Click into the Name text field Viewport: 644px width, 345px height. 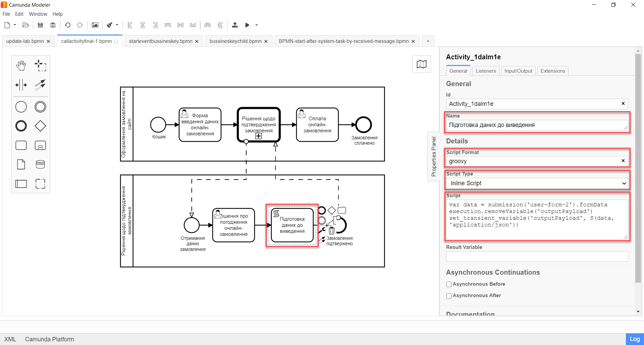click(x=537, y=125)
